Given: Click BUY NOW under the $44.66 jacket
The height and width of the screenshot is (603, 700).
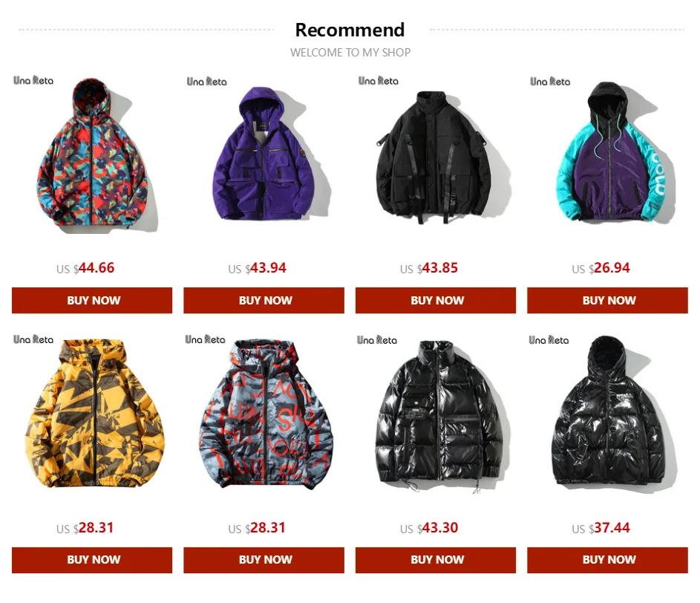Looking at the screenshot, I should click(92, 300).
